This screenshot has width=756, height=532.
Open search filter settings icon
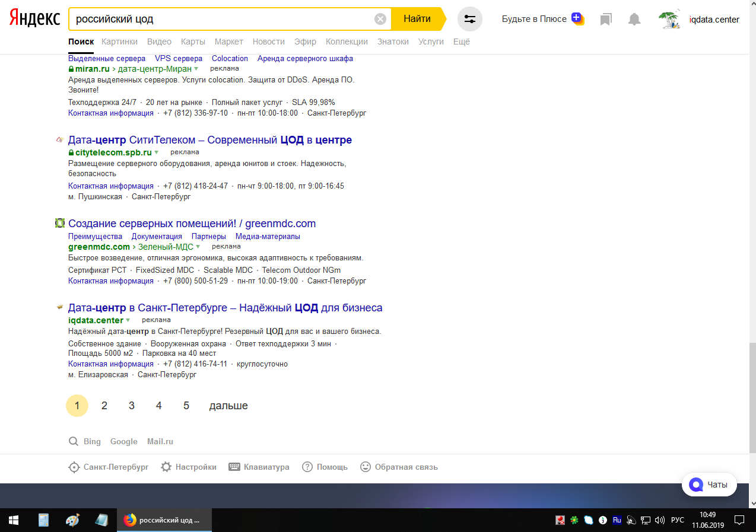470,19
